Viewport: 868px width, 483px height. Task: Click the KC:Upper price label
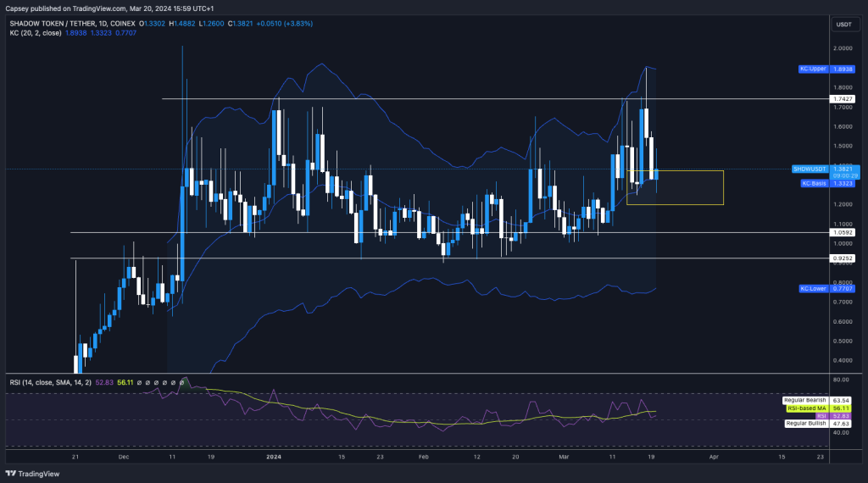pyautogui.click(x=811, y=68)
